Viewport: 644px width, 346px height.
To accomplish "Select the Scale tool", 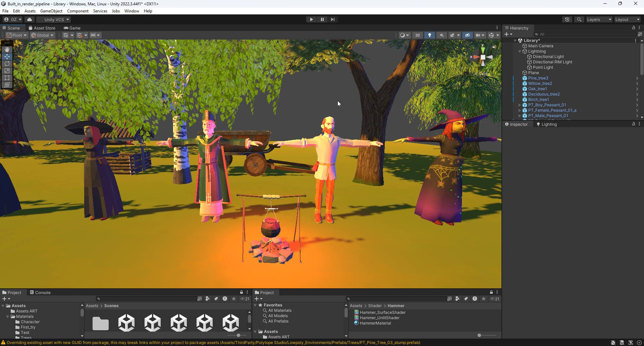I will tap(7, 71).
